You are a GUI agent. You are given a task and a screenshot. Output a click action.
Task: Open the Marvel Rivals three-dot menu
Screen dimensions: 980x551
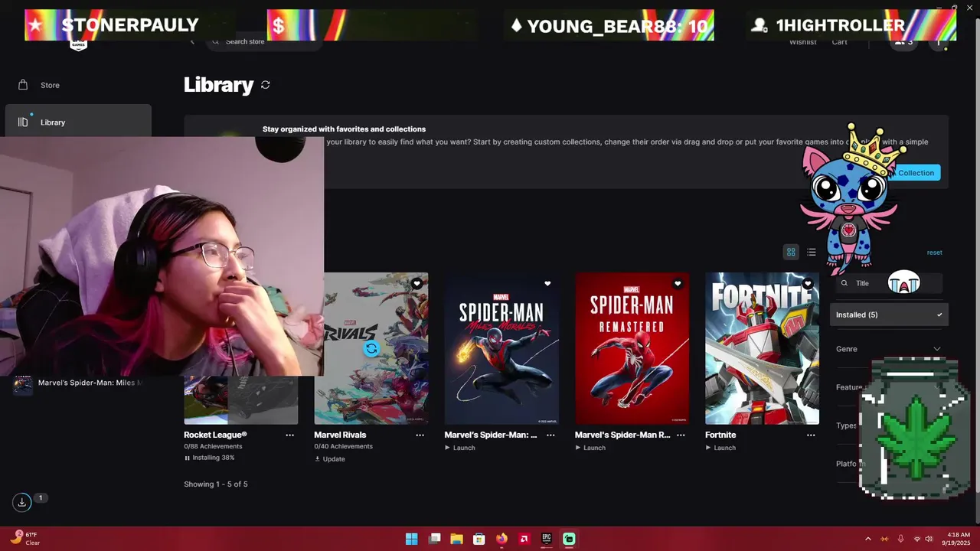(x=420, y=435)
